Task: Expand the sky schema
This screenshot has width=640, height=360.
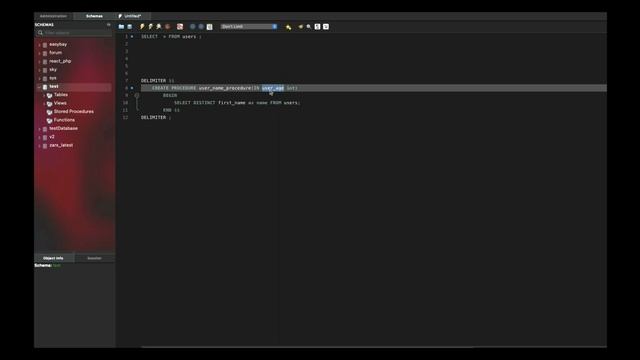Action: (x=40, y=70)
